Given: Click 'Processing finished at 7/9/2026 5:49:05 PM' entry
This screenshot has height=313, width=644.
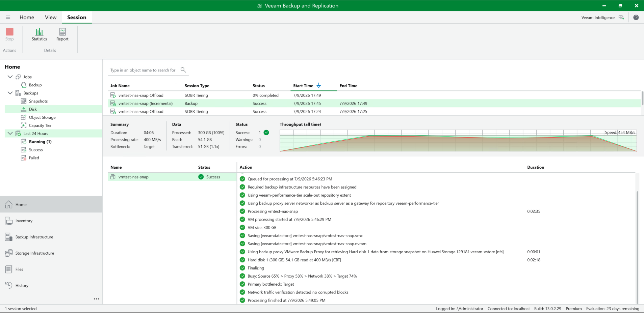Looking at the screenshot, I should tap(286, 300).
